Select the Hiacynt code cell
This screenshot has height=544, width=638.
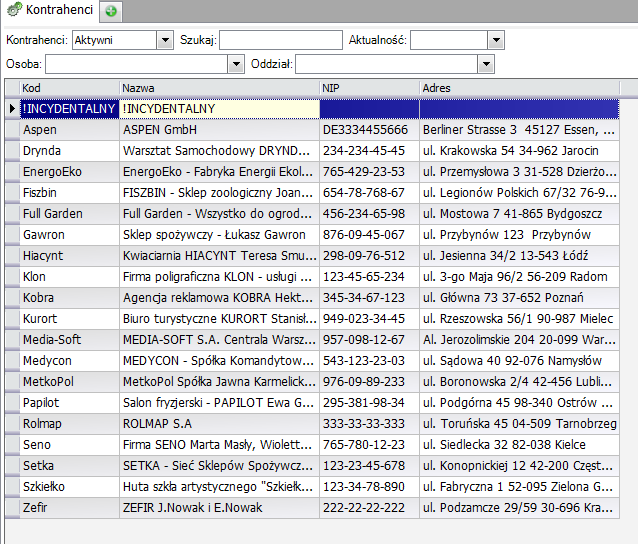click(69, 256)
